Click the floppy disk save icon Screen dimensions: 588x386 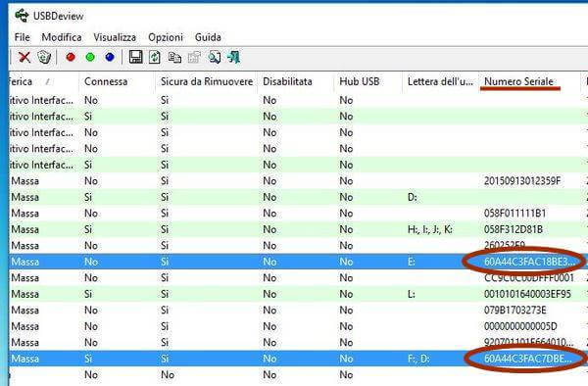(x=135, y=57)
